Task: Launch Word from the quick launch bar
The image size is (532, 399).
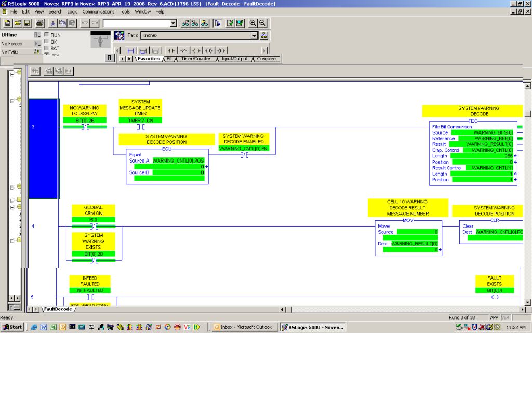Action: pyautogui.click(x=44, y=327)
